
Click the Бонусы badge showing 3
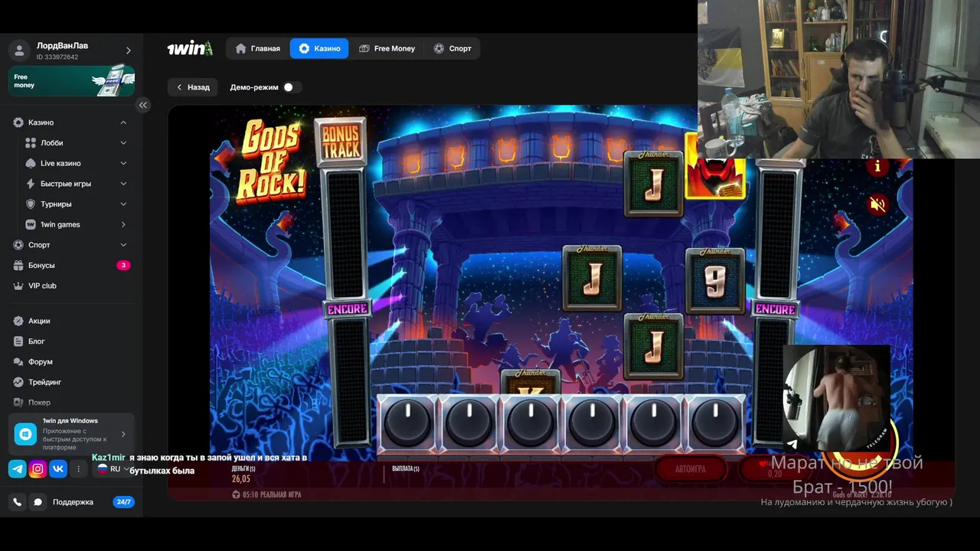(122, 266)
